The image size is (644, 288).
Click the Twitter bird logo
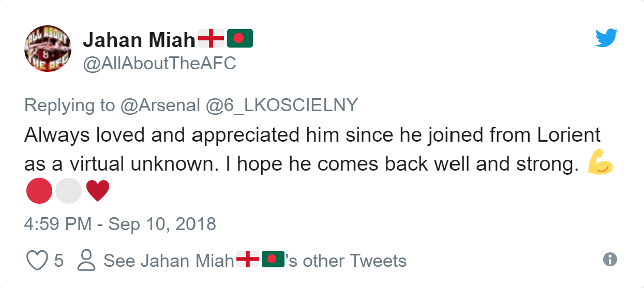pyautogui.click(x=606, y=38)
